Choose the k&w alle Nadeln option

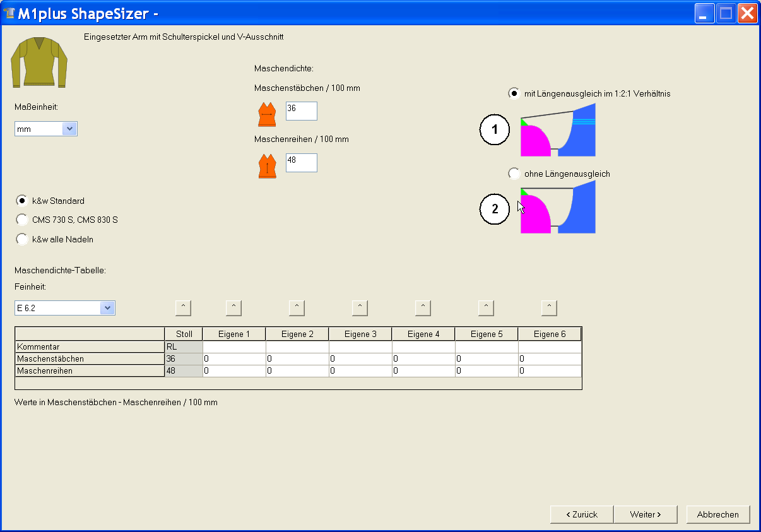coord(22,239)
